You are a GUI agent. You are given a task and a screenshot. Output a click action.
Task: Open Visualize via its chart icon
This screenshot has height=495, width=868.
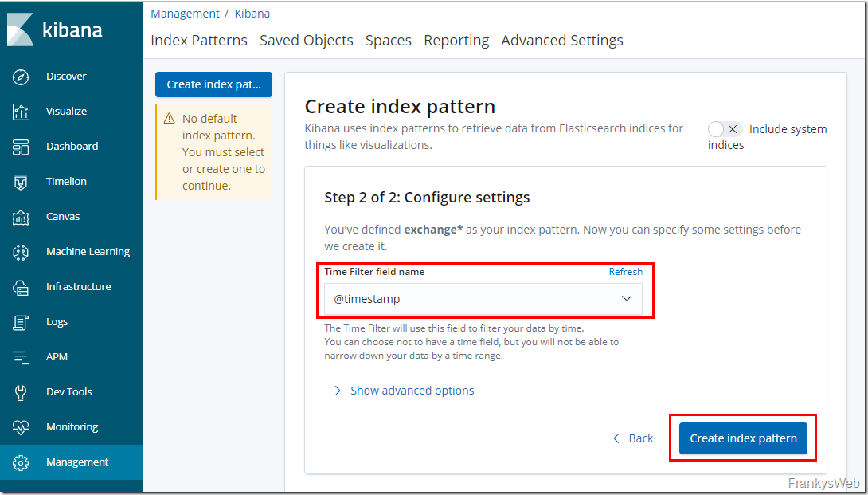point(22,112)
